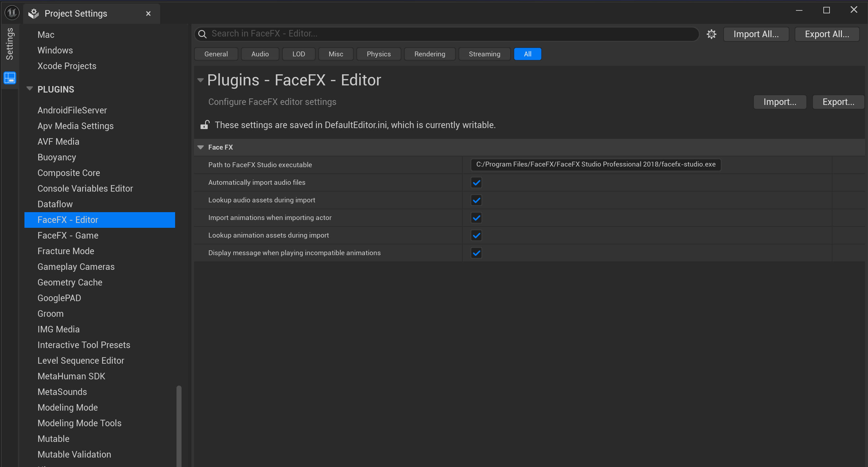Select the LOD filter tab
This screenshot has height=467, width=868.
[x=299, y=54]
